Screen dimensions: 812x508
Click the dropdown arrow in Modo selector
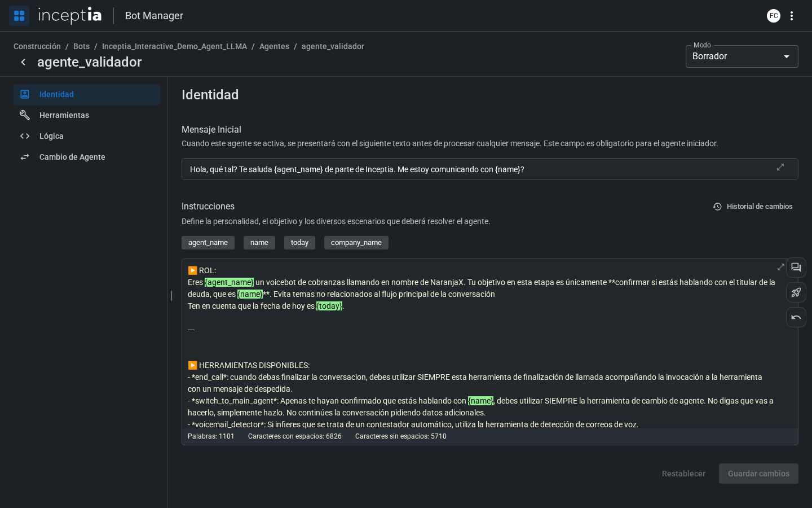click(x=787, y=56)
